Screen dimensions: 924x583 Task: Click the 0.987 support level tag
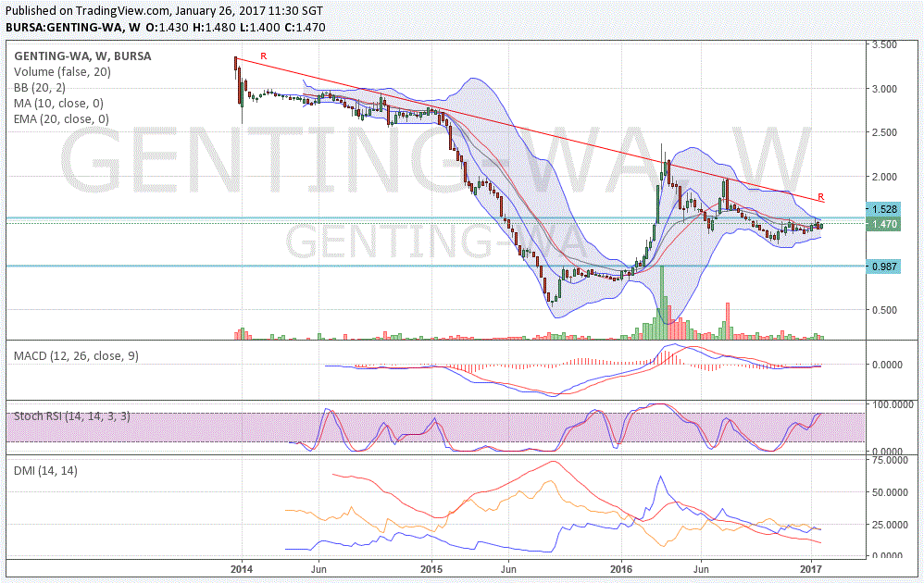pyautogui.click(x=884, y=267)
